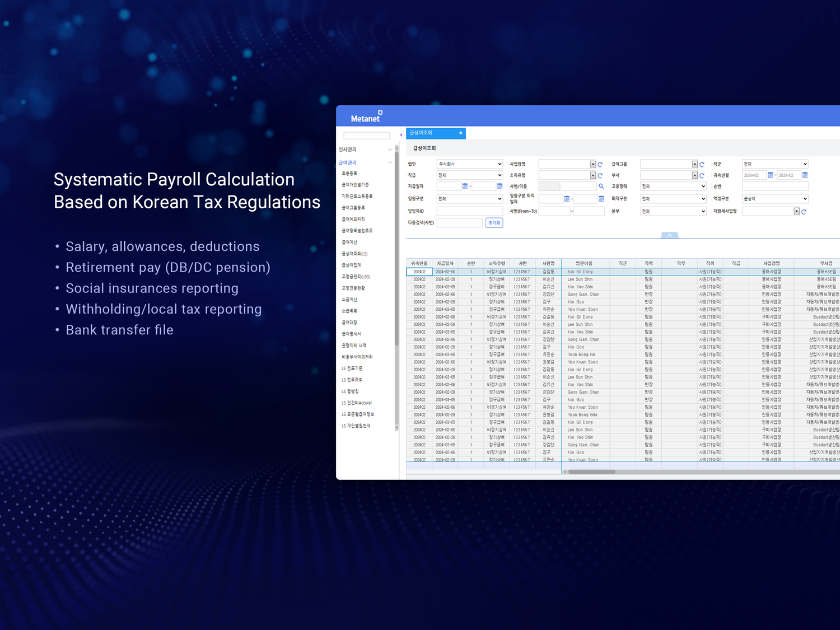Open the calendar picker for 지급일자 start date

465,186
